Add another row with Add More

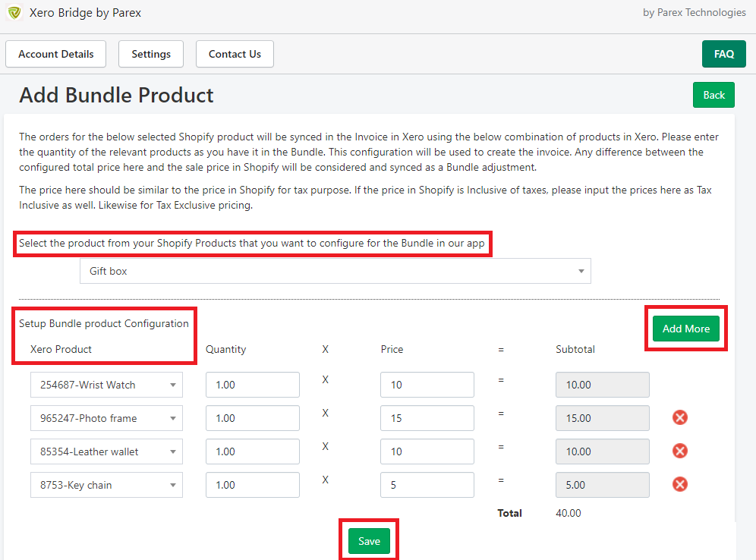click(x=685, y=329)
